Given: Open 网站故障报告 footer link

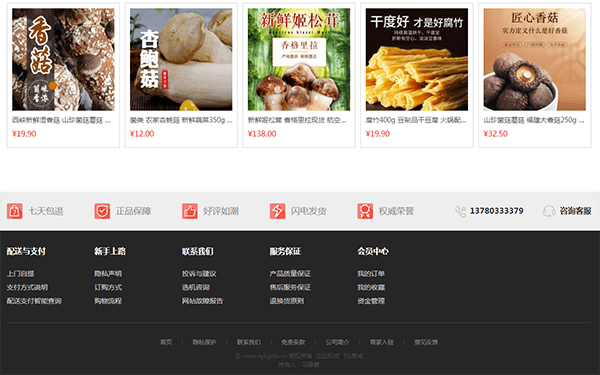Looking at the screenshot, I should tap(202, 301).
